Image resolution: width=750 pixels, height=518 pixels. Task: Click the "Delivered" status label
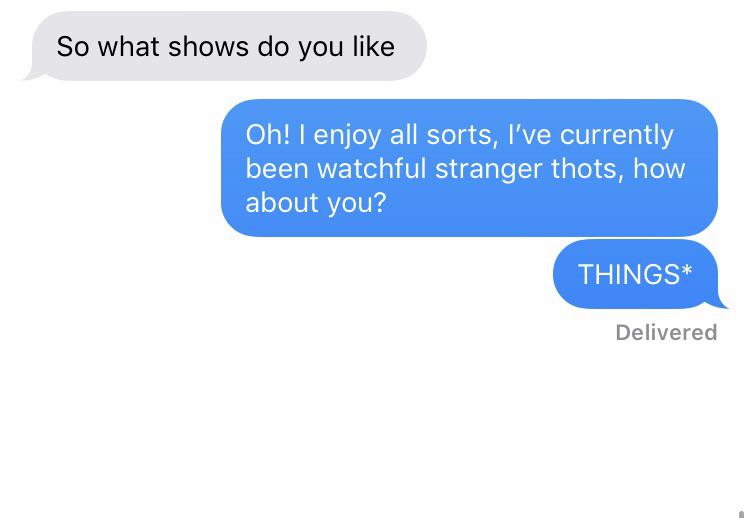click(666, 332)
